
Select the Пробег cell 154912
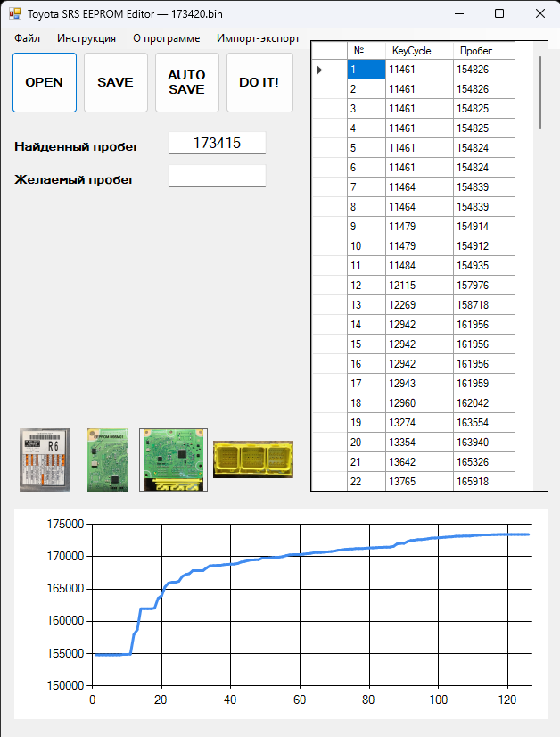pos(484,246)
